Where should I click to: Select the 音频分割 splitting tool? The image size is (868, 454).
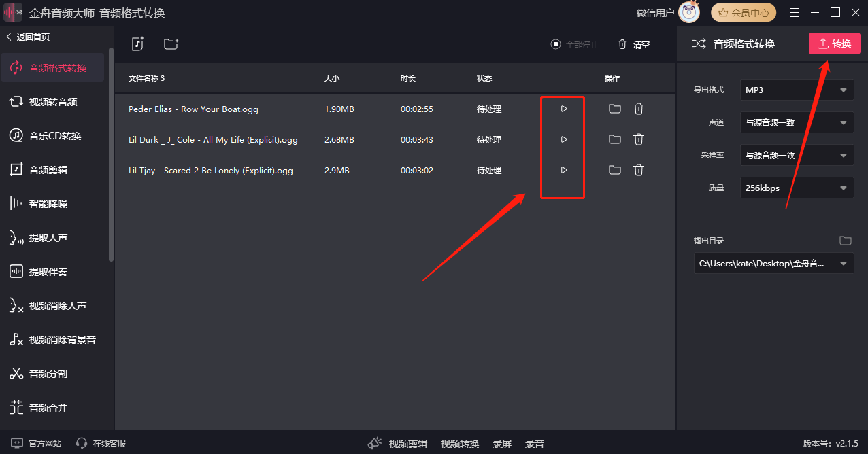(52, 373)
